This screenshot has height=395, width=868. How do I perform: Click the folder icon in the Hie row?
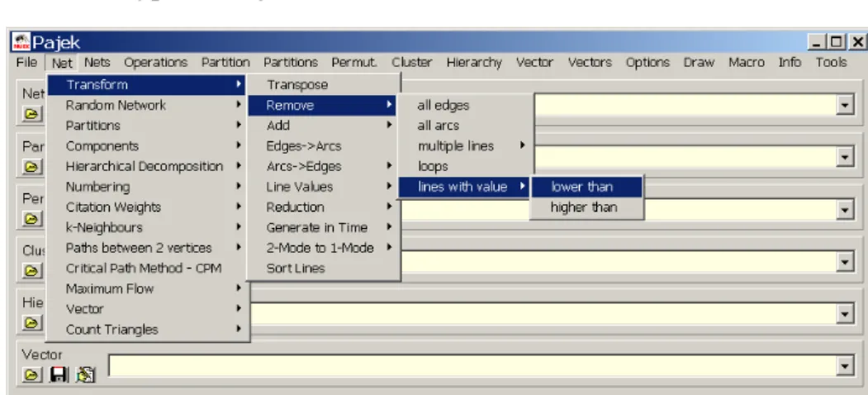coord(31,322)
